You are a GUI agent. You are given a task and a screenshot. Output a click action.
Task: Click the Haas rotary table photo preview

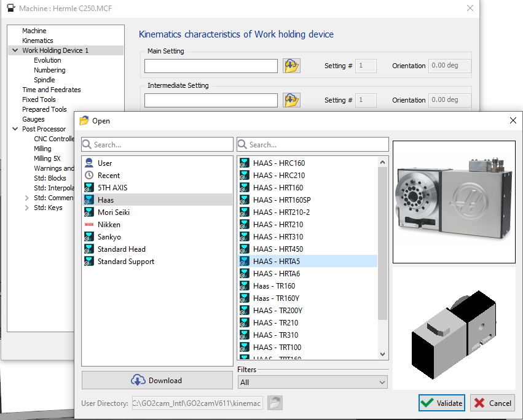454,202
